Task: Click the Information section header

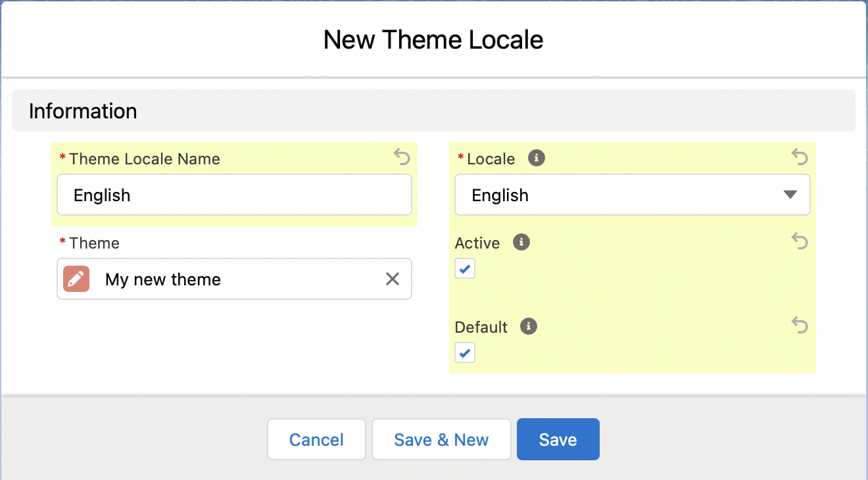Action: coord(83,111)
